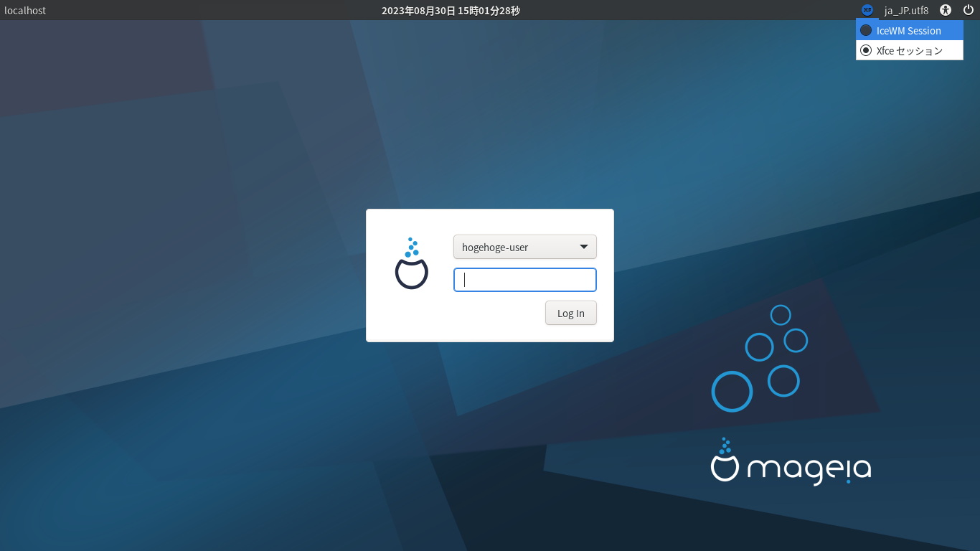Click the localhost hostname label

pos(25,10)
